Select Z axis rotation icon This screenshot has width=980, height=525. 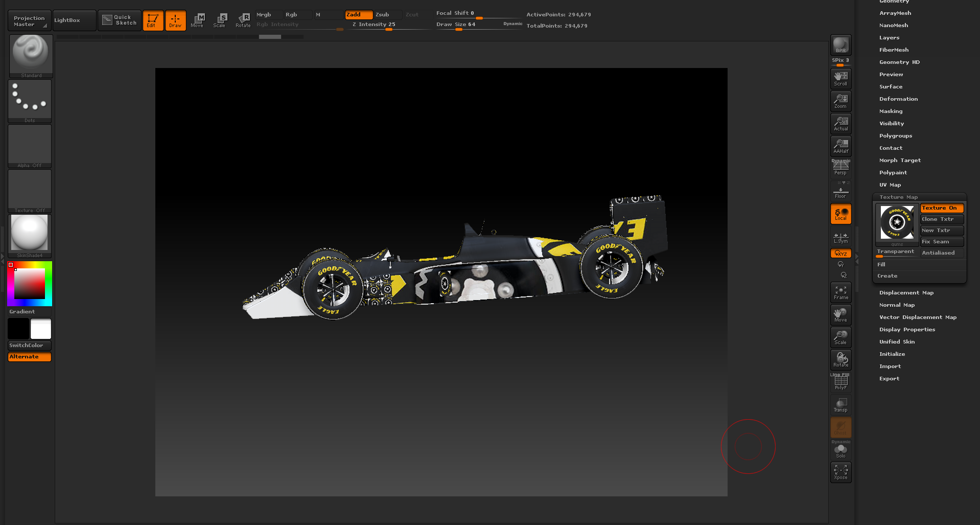[843, 275]
